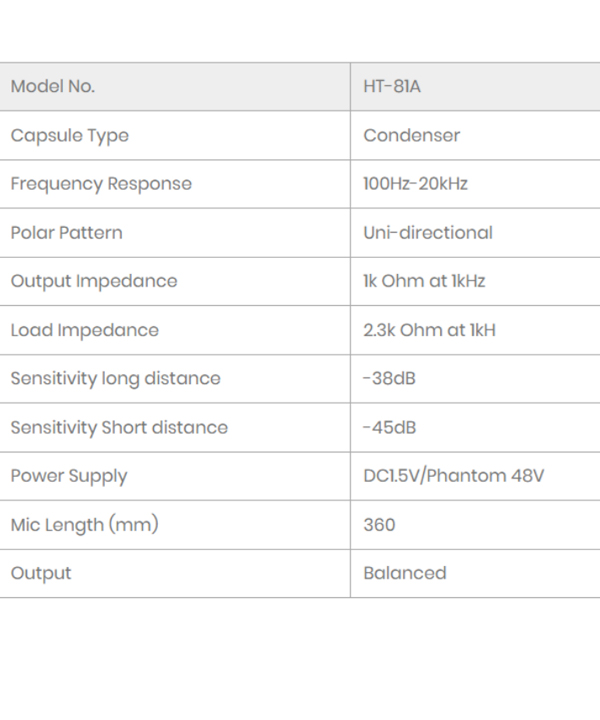Select the "DC1.5V/Phantom 48V" value

[x=454, y=476]
